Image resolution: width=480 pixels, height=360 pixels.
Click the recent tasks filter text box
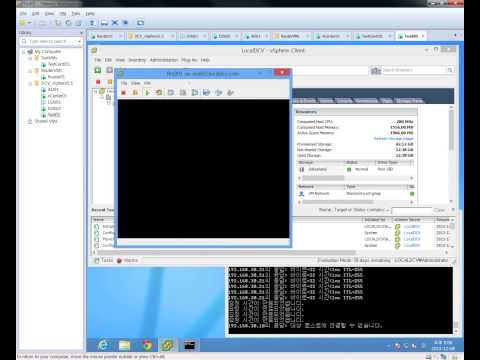coord(412,210)
